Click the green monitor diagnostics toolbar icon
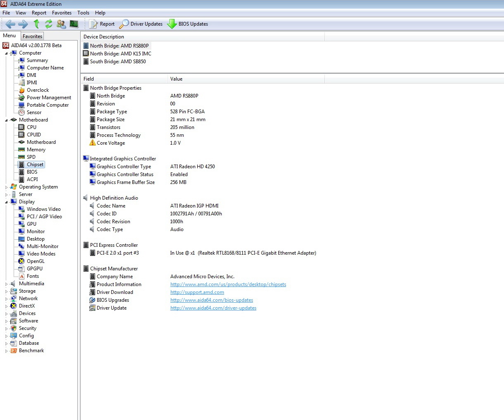The width and height of the screenshot is (504, 420). 74,24
